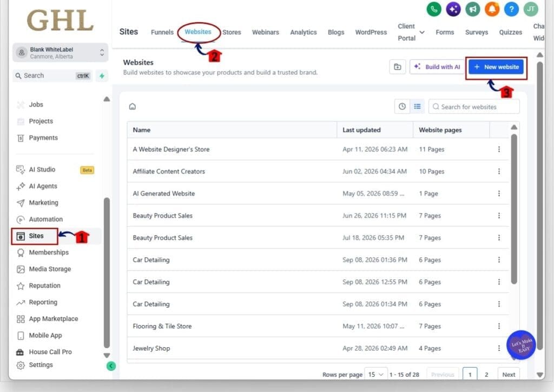Click the blue help question mark icon

tap(511, 9)
